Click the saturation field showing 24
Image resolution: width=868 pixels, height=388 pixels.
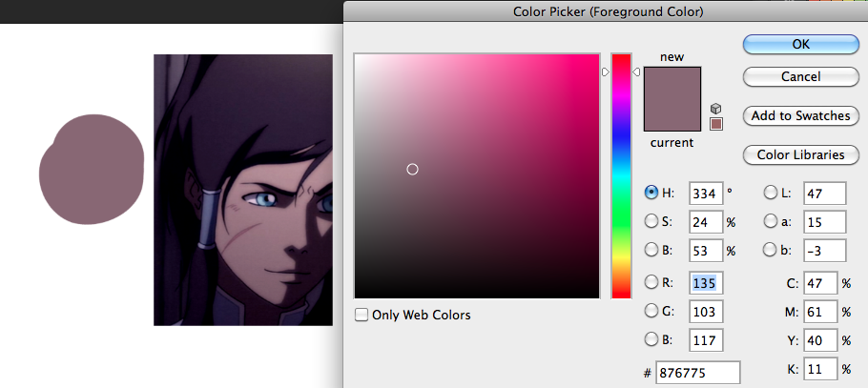[707, 222]
